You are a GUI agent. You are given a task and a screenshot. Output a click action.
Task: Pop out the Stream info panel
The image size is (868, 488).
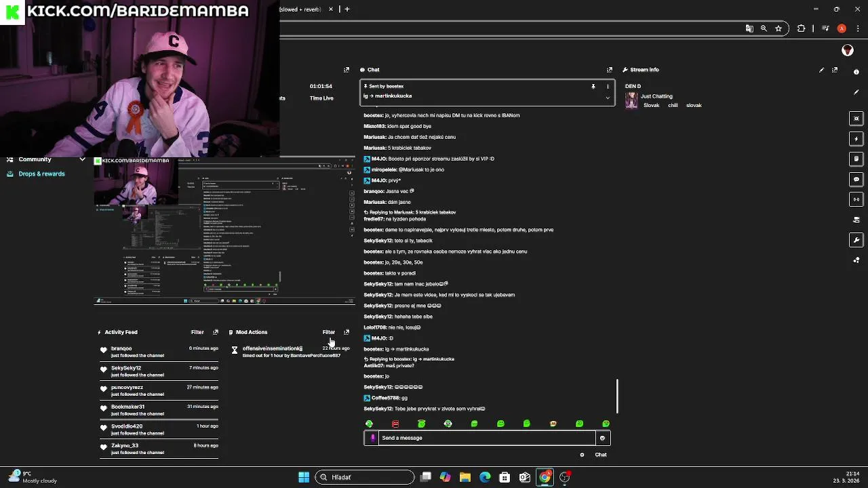(x=835, y=70)
